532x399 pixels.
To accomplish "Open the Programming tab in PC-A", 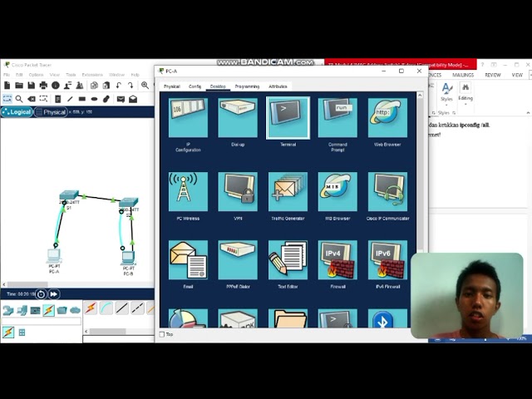I will 247,86.
